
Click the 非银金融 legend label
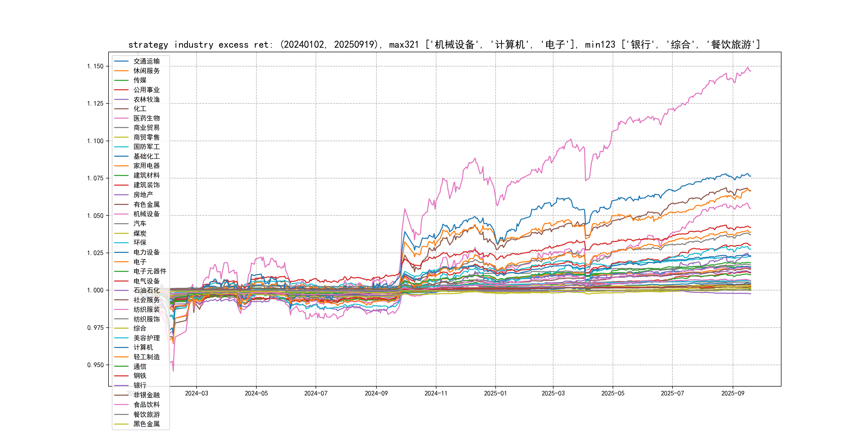click(x=146, y=395)
